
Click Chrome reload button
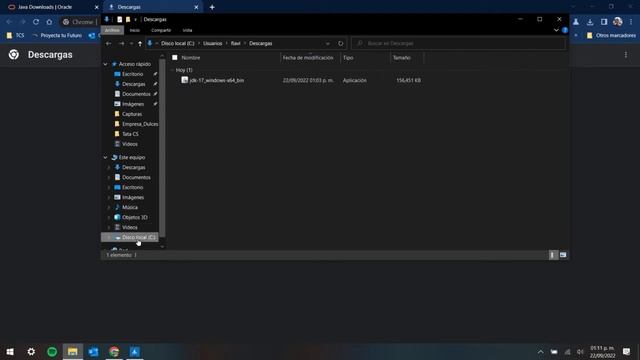point(36,22)
